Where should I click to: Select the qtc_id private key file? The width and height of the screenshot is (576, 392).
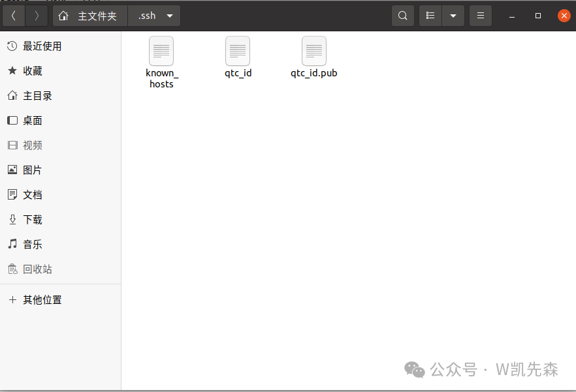pyautogui.click(x=238, y=51)
